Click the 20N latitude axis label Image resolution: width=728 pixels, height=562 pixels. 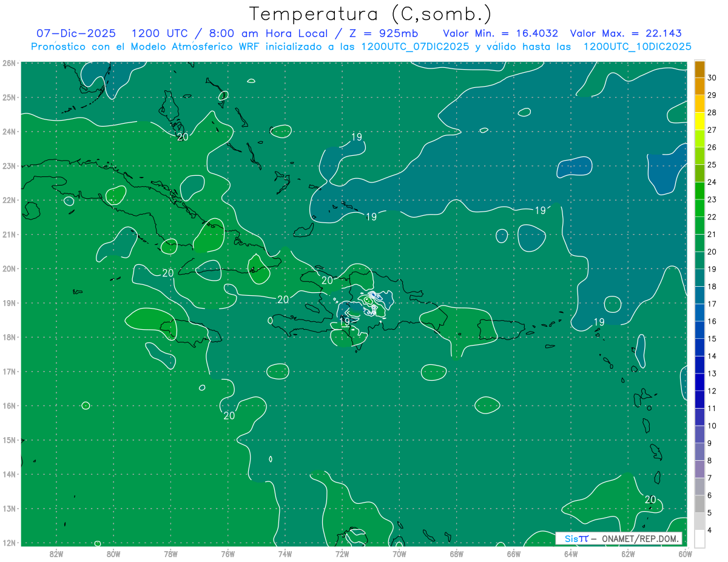8,269
